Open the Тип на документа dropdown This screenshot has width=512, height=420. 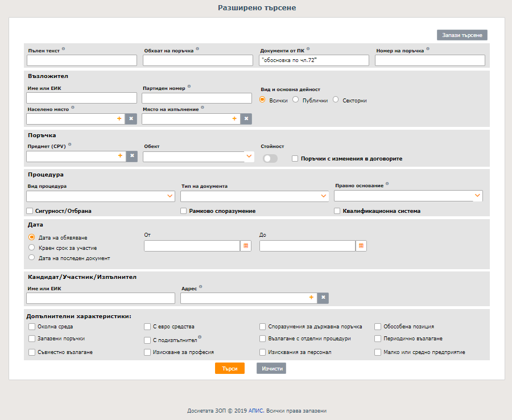[324, 196]
